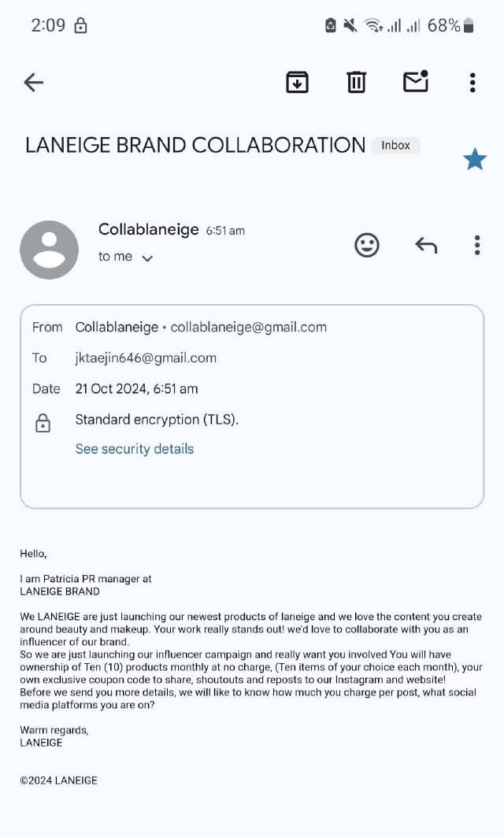Delete this email with trash icon
504x838 pixels.
click(357, 82)
